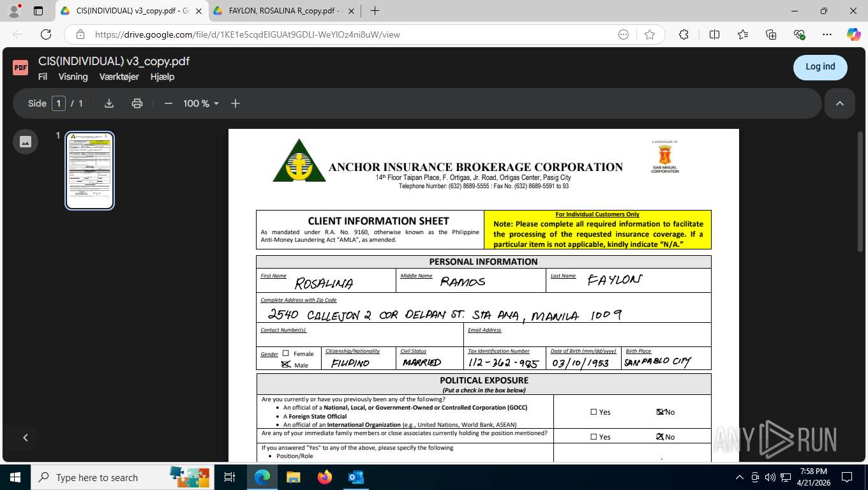Open File Explorer from the taskbar

pos(293,477)
